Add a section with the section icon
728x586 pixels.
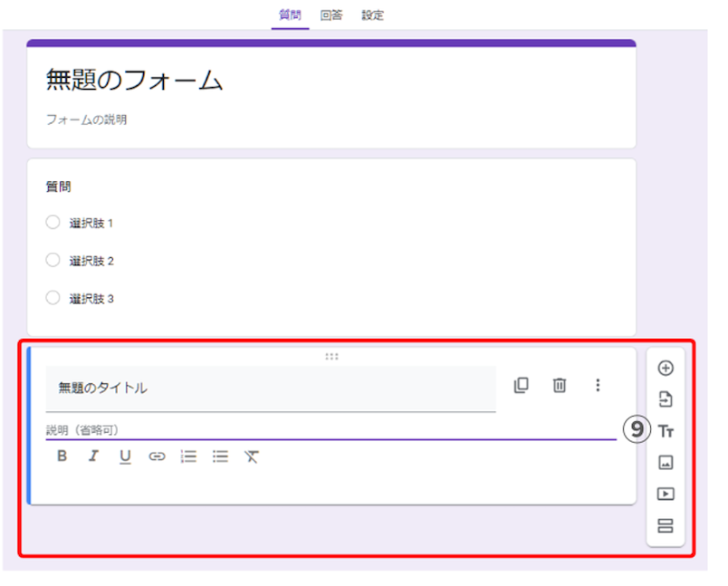[x=666, y=524]
